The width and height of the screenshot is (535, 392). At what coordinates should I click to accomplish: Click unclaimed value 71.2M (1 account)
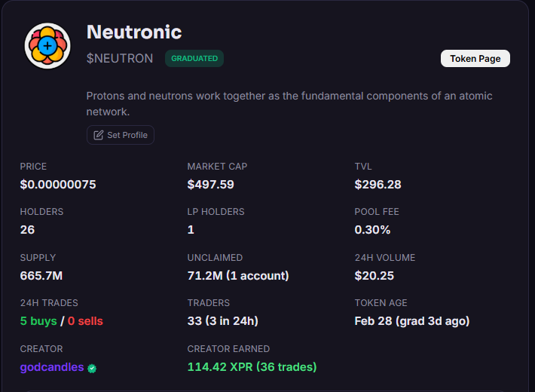(x=238, y=276)
